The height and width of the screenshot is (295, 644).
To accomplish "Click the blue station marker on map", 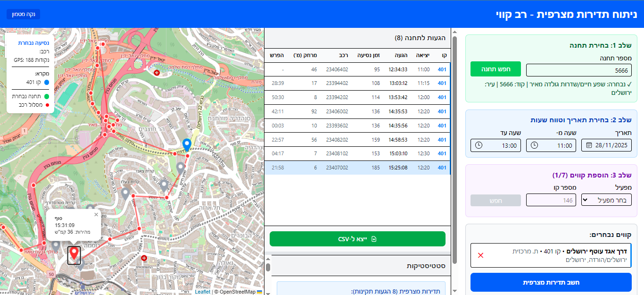I will point(187,144).
